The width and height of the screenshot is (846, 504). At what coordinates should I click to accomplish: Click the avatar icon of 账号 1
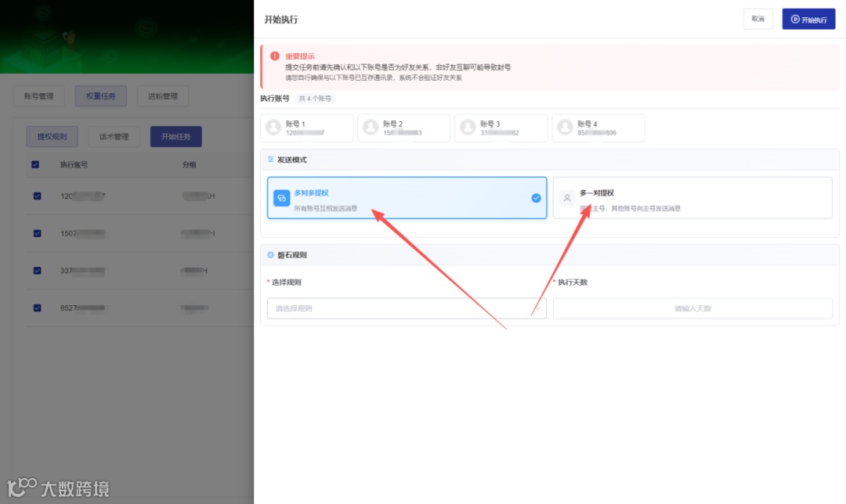tap(273, 128)
